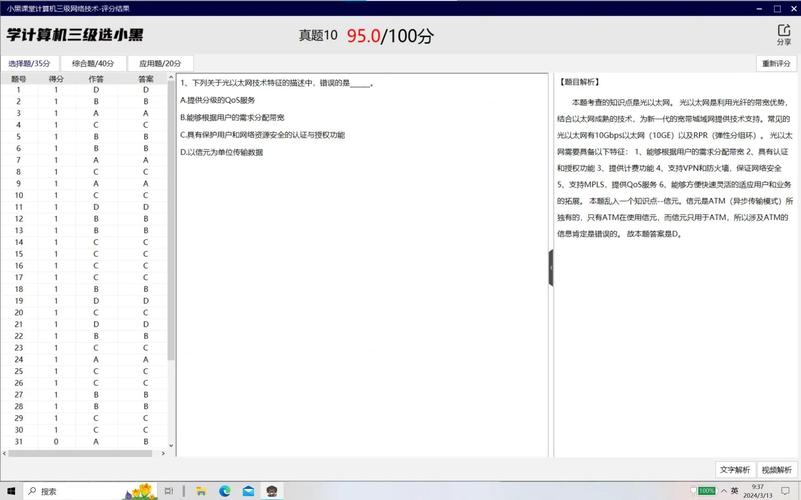Click the 得分 column header
Screen dimensions: 801x500
point(56,79)
